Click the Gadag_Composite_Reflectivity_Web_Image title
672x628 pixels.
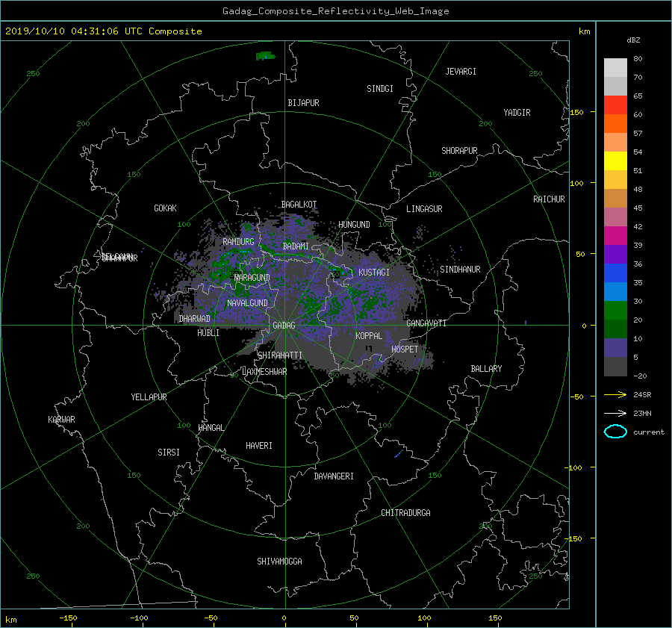335,11
